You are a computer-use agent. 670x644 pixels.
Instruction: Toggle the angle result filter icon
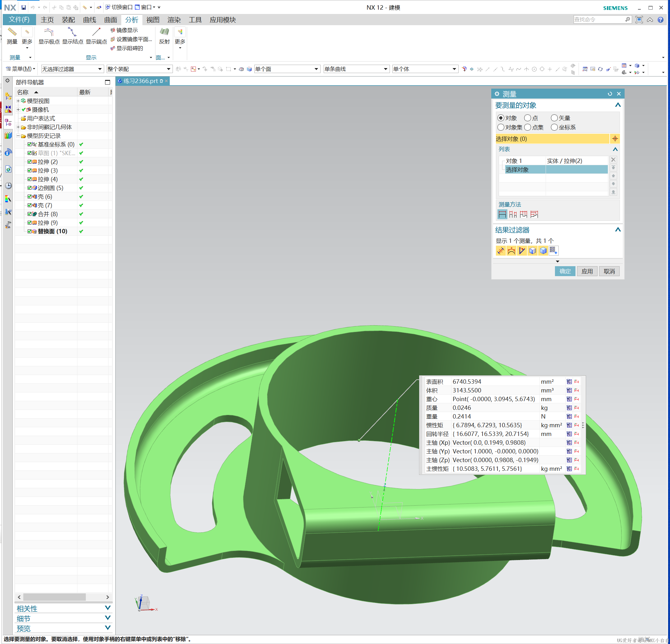point(522,251)
